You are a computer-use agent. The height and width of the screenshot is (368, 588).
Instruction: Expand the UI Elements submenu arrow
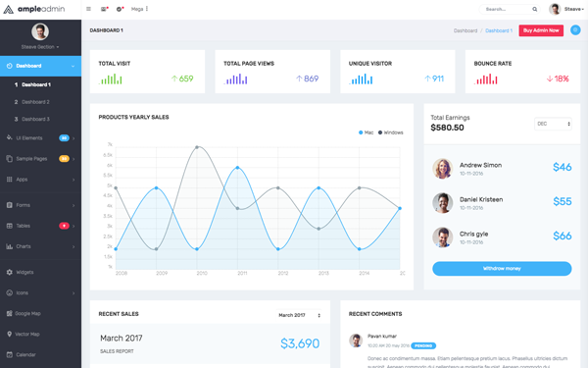click(73, 138)
